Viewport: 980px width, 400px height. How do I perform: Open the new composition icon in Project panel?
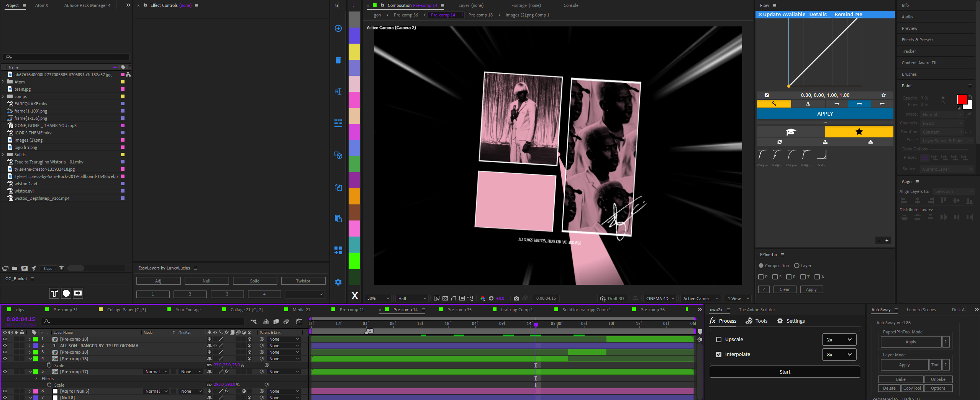tap(24, 268)
